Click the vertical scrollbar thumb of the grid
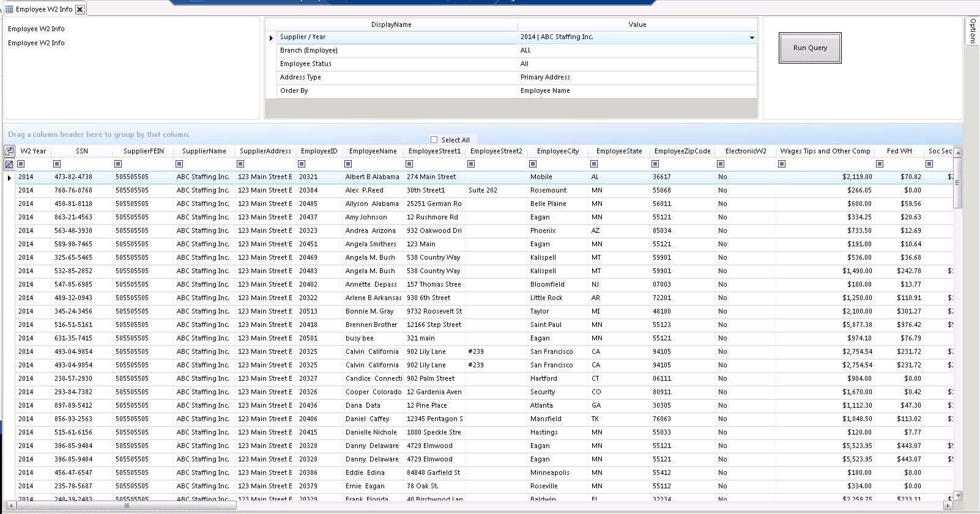The image size is (980, 514). pos(958,183)
